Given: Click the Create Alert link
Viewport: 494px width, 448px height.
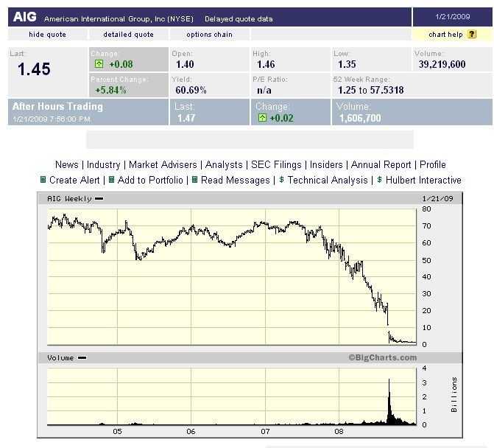Looking at the screenshot, I should 74,180.
